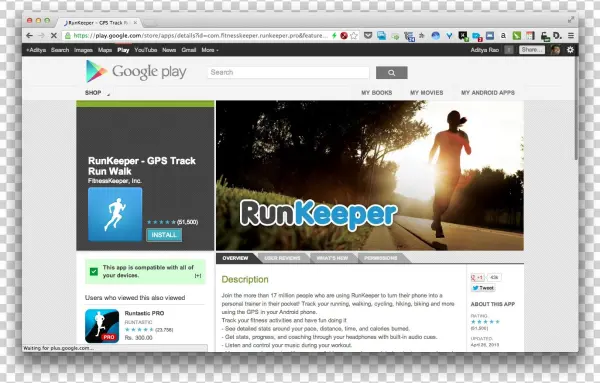Viewport: 600px width, 383px height.
Task: Click Gmail in Google bar
Action: (x=189, y=50)
